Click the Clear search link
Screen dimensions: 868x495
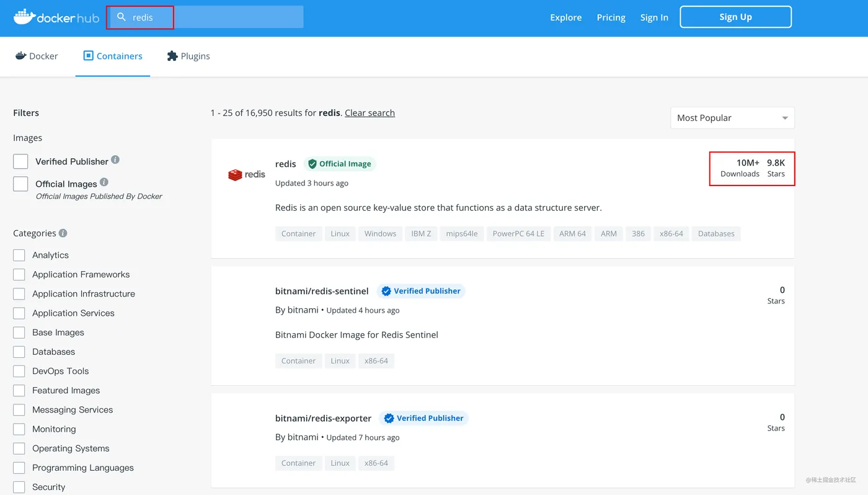point(370,113)
